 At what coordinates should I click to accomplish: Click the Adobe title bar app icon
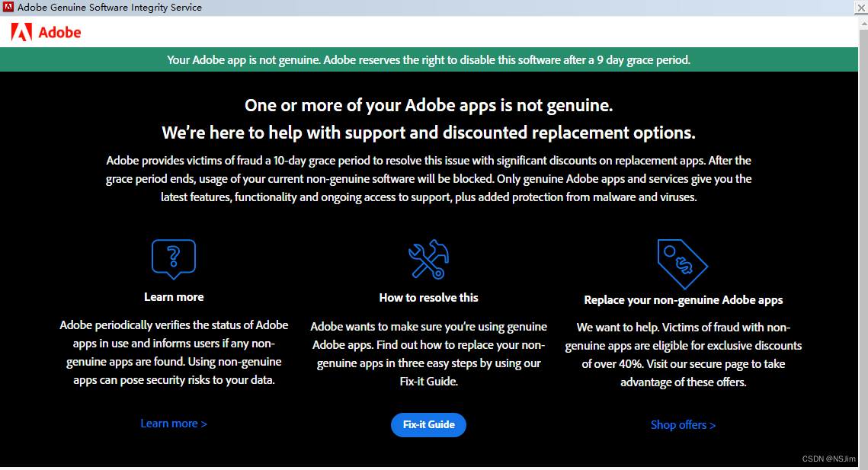pos(8,7)
